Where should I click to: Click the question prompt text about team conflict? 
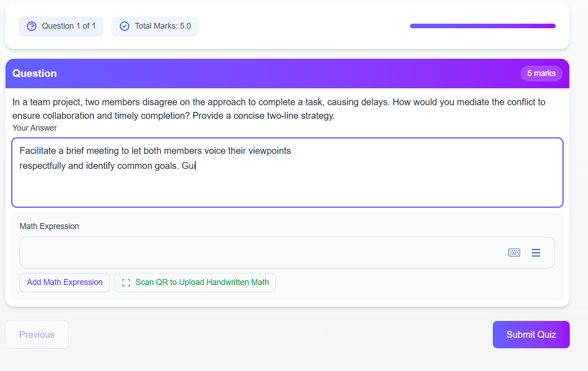(279, 109)
